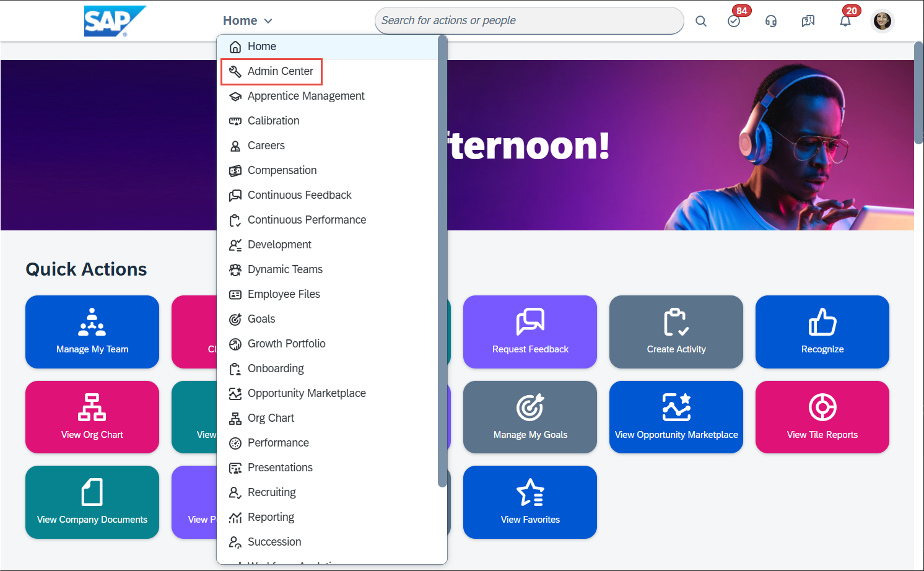The height and width of the screenshot is (571, 924).
Task: Collapse the Home navigation dropdown
Action: [x=248, y=20]
